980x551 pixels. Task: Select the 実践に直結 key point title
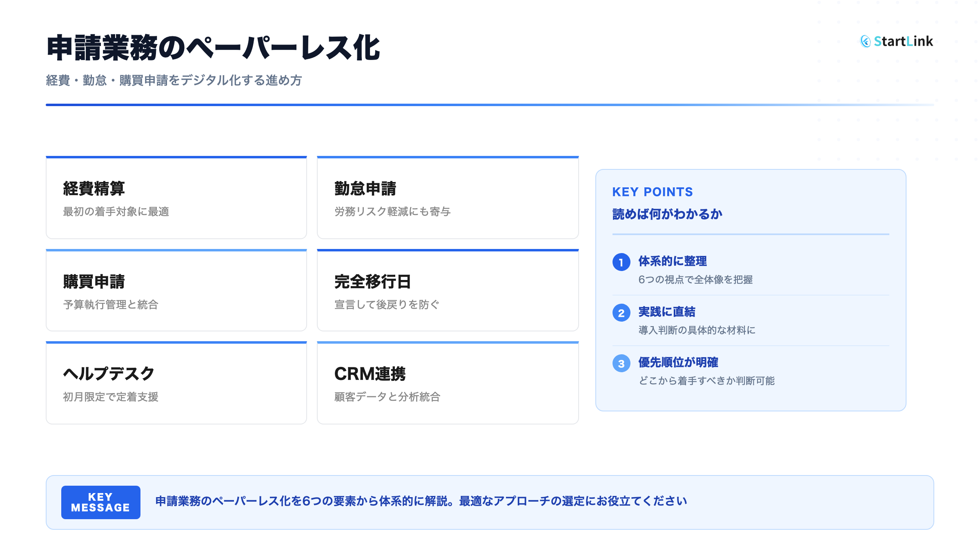click(x=666, y=312)
